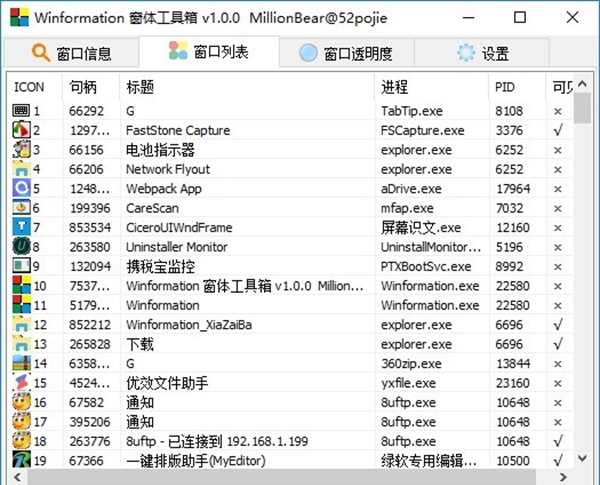Switch to the 窗口透明度 tab
The height and width of the screenshot is (485, 600).
pyautogui.click(x=347, y=53)
